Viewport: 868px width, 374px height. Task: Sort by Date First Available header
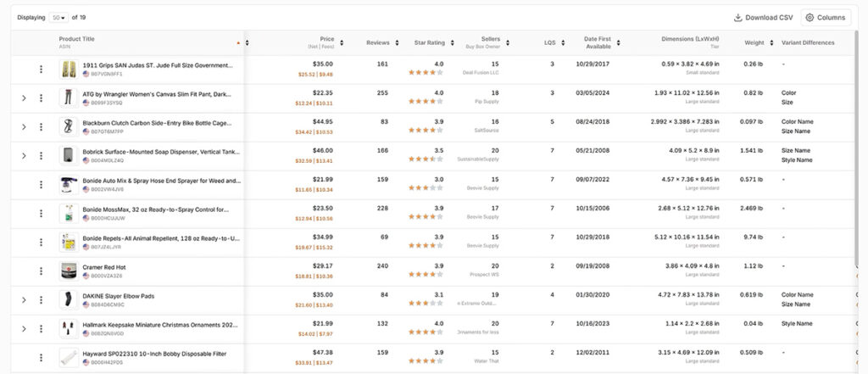pyautogui.click(x=597, y=42)
